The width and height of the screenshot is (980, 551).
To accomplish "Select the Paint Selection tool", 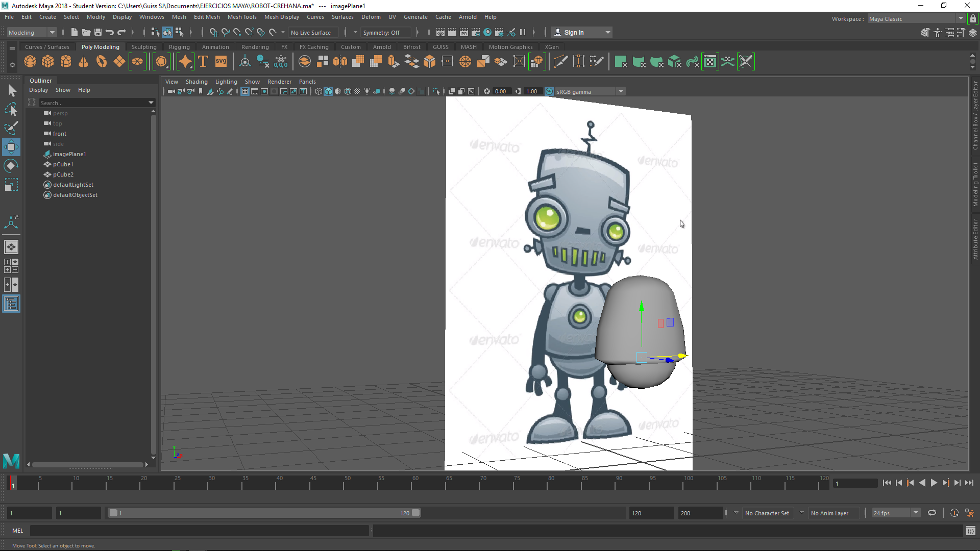I will pos(11,128).
